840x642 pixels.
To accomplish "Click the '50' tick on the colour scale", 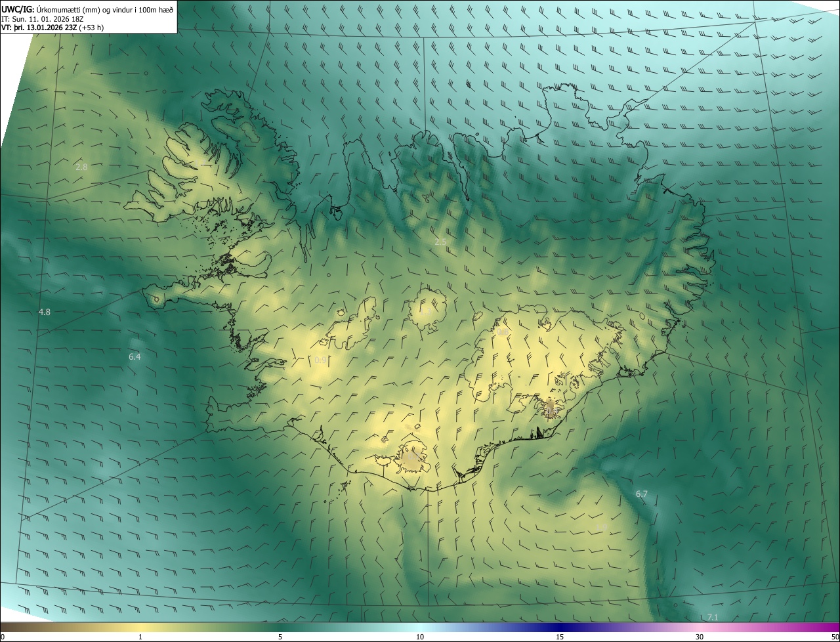I will (x=835, y=637).
